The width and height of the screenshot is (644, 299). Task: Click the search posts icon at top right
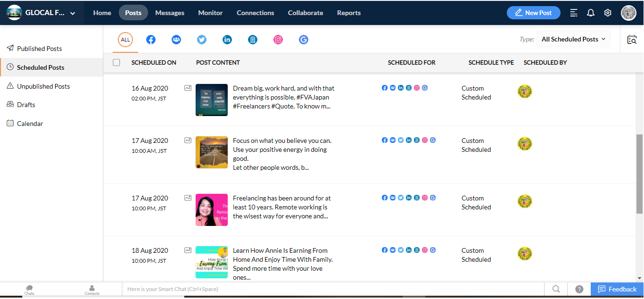tap(632, 40)
